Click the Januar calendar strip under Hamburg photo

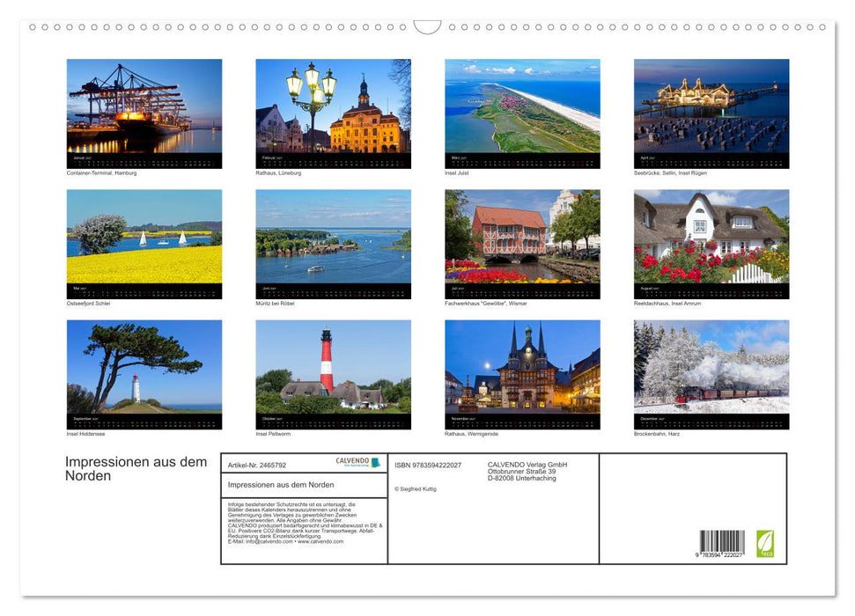pyautogui.click(x=144, y=160)
